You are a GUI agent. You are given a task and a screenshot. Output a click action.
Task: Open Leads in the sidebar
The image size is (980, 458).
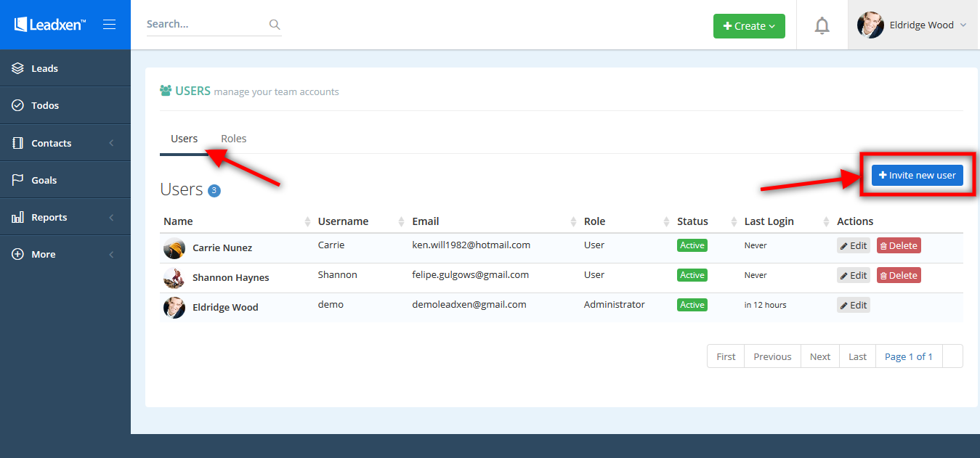65,68
